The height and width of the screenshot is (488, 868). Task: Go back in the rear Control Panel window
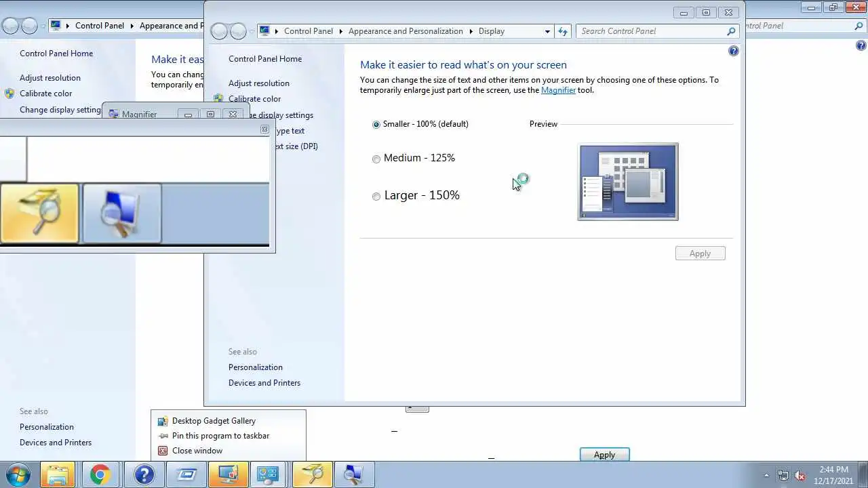coord(10,26)
